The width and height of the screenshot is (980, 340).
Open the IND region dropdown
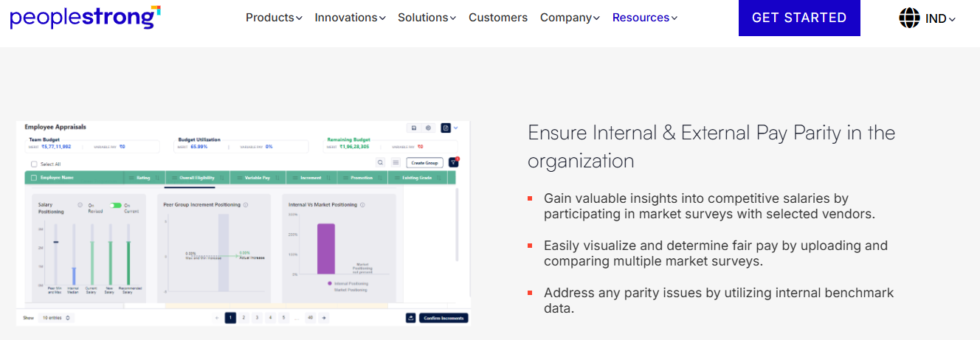point(940,19)
